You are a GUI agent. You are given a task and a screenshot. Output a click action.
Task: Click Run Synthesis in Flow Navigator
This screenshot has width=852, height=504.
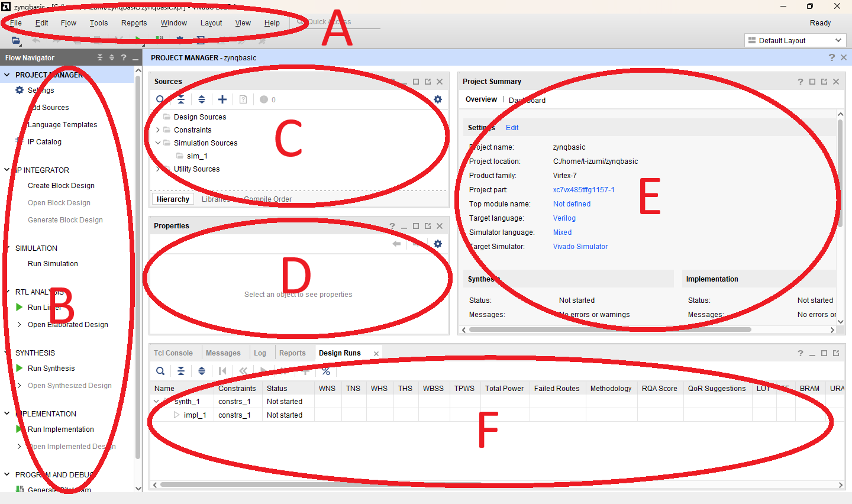pyautogui.click(x=51, y=368)
